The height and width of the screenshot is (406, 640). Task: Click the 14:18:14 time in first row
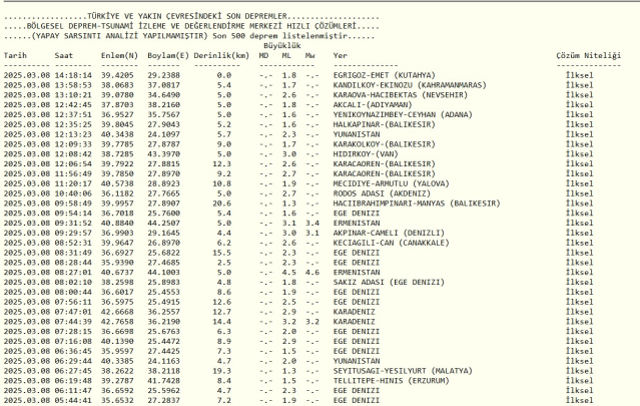70,75
